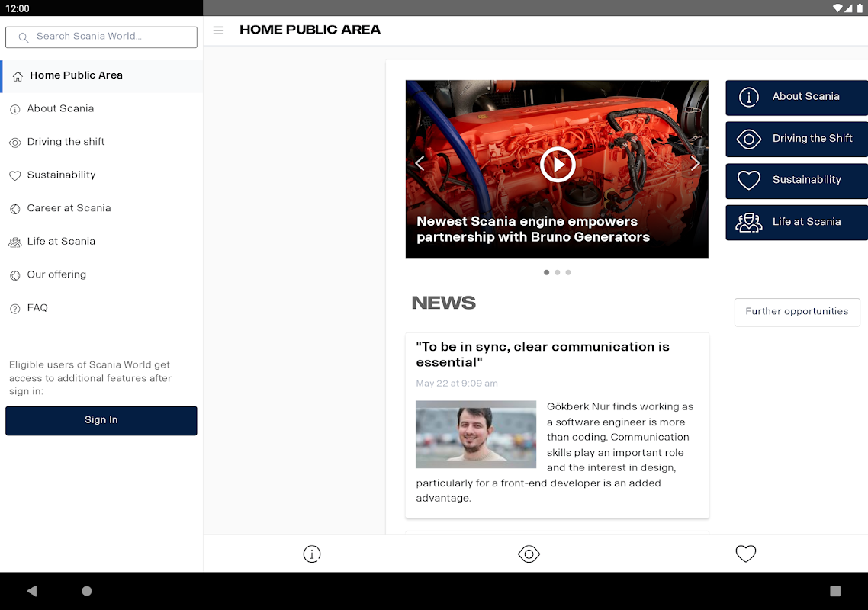Open Career at Scania sidebar item

102,208
